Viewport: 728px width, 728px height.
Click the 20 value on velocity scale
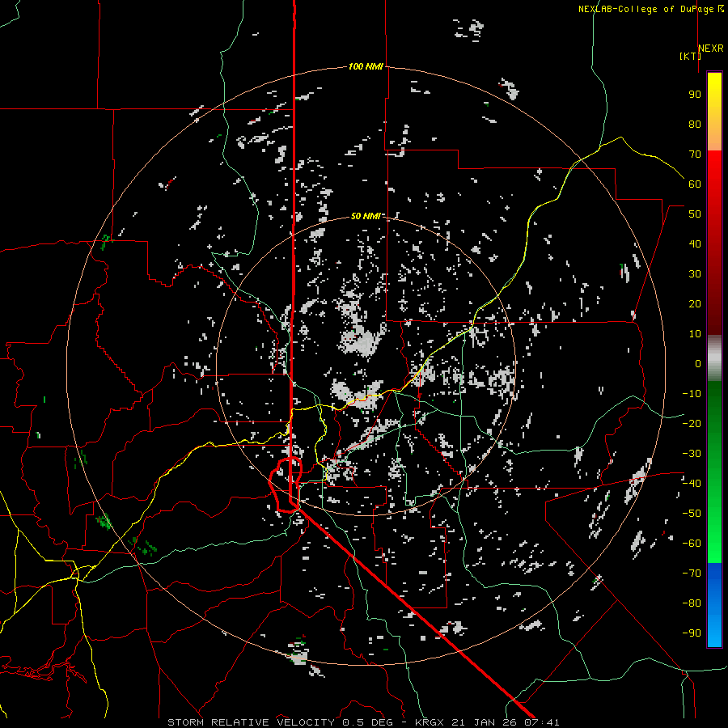coord(695,303)
